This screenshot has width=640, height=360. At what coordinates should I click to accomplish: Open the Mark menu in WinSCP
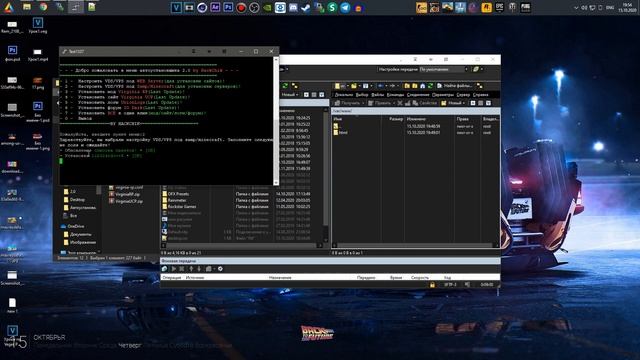click(x=362, y=95)
